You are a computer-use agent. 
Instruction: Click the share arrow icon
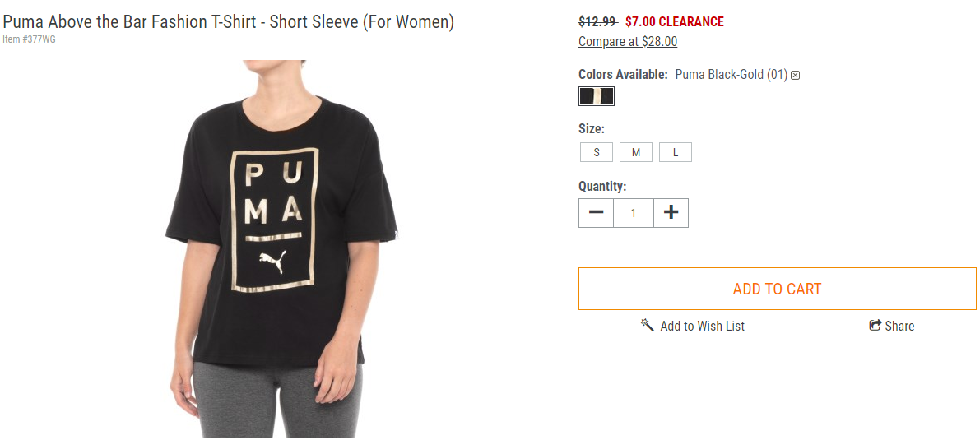coord(875,325)
